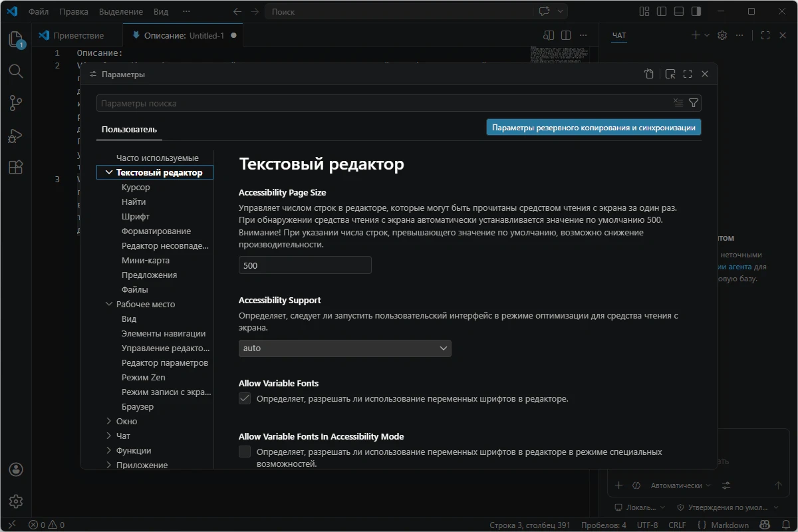Screen dimensions: 798x532
Task: Click the Accessibility Page Size field
Action: click(x=305, y=265)
